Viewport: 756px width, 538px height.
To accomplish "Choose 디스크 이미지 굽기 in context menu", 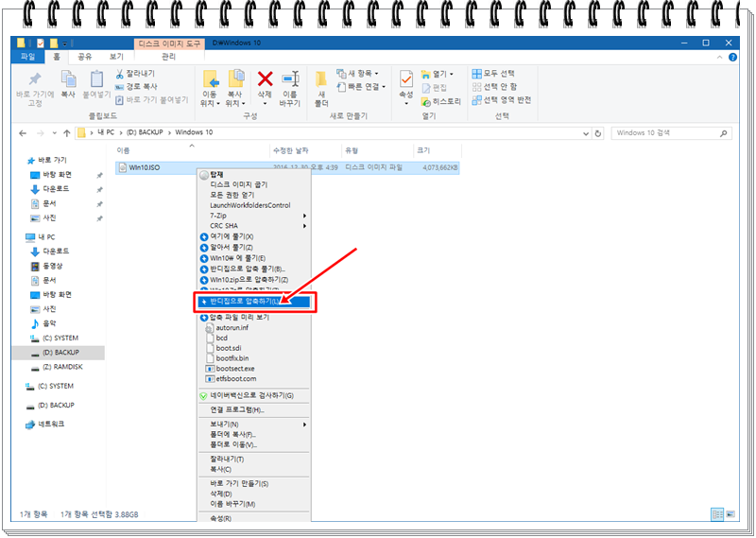I will [253, 184].
